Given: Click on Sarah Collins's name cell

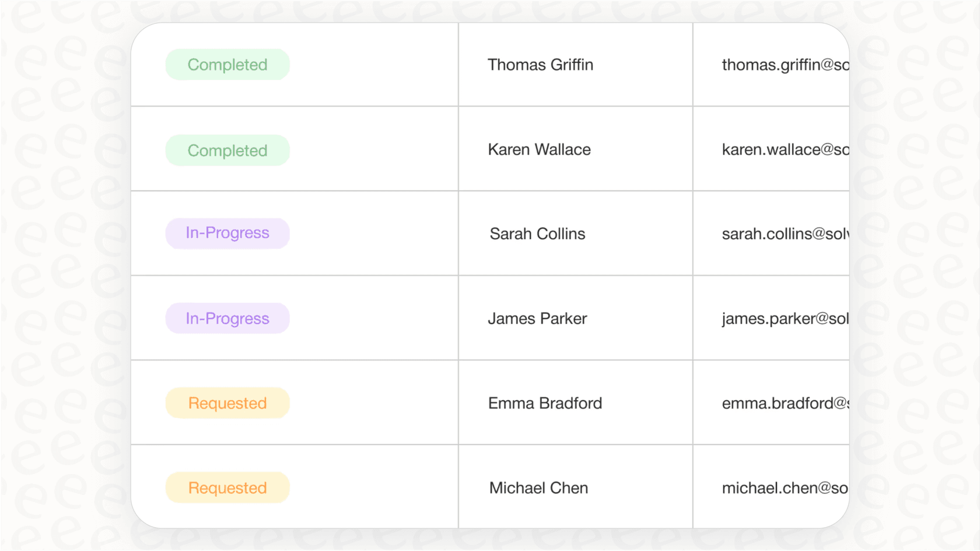Looking at the screenshot, I should pyautogui.click(x=537, y=233).
